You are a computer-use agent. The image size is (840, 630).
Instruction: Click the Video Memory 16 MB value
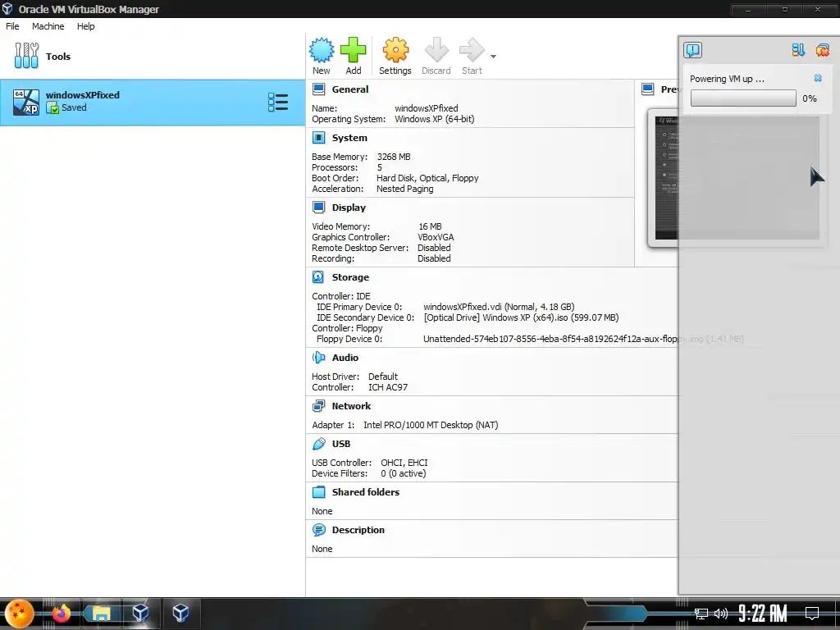tap(430, 226)
